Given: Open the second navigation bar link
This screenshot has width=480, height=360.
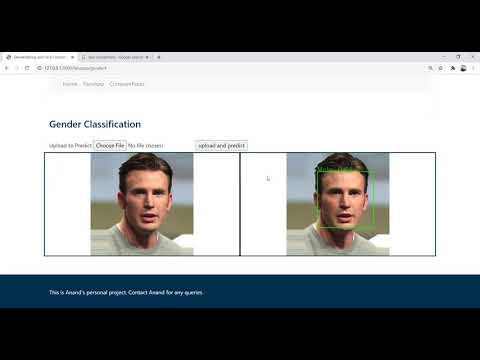Looking at the screenshot, I should point(93,84).
